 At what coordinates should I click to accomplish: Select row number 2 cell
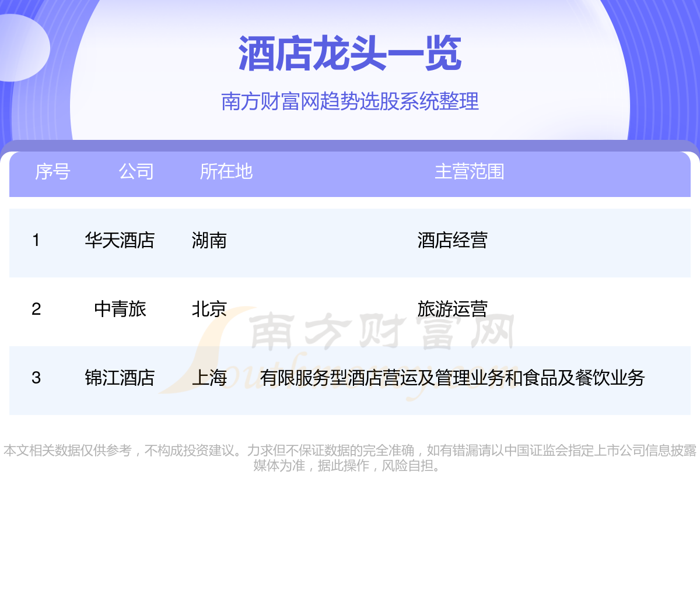[36, 309]
